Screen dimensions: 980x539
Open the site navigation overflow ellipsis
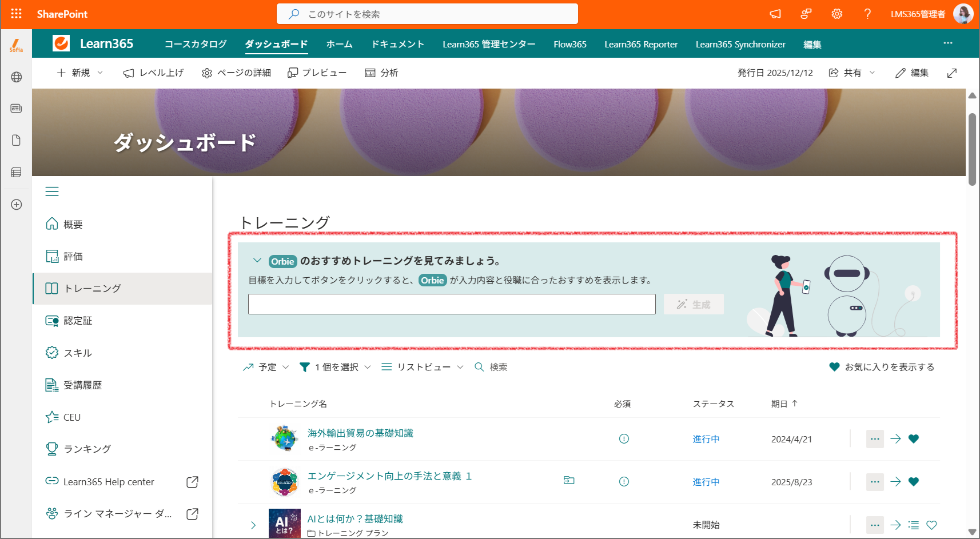(948, 43)
